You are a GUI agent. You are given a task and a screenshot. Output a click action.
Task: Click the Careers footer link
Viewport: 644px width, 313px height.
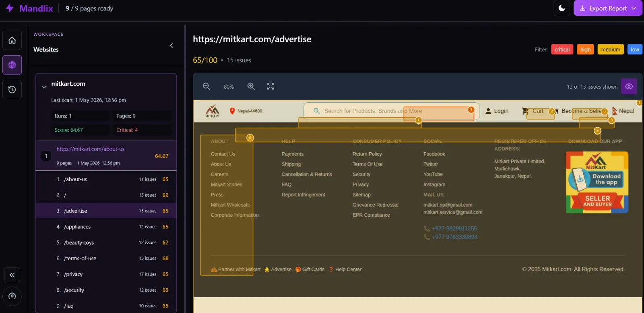click(219, 174)
